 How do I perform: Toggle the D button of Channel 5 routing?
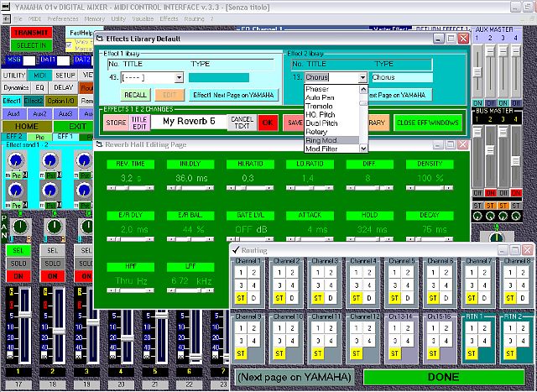[x=408, y=298]
